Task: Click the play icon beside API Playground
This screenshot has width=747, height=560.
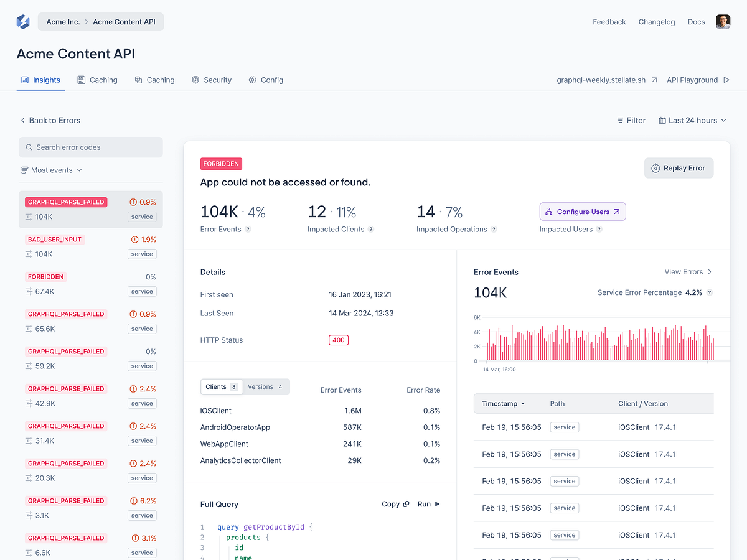Action: [x=726, y=80]
